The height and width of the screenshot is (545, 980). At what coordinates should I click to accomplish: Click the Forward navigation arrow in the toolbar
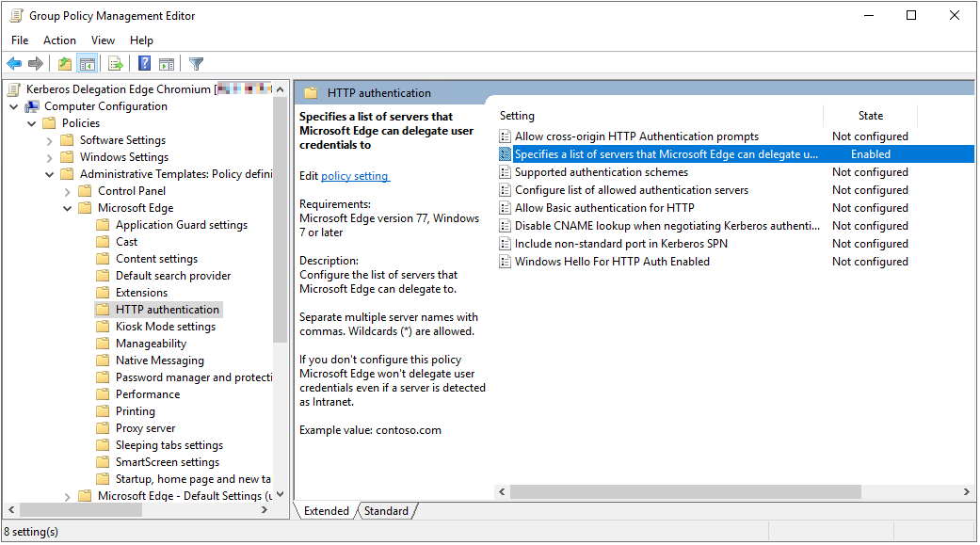pyautogui.click(x=35, y=63)
